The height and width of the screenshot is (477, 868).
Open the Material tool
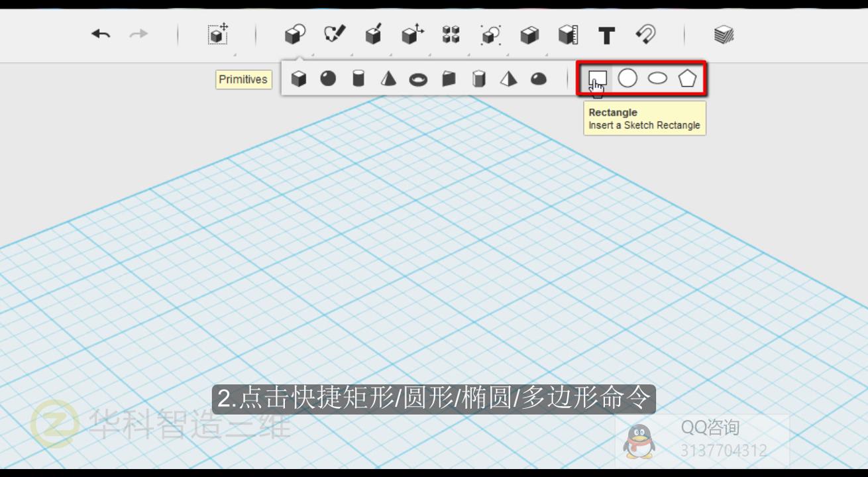[x=724, y=34]
